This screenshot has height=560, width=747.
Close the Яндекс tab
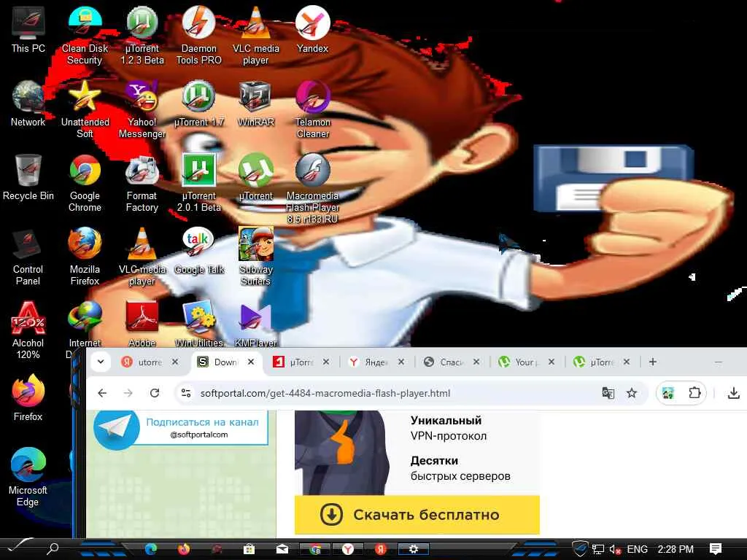click(x=401, y=362)
